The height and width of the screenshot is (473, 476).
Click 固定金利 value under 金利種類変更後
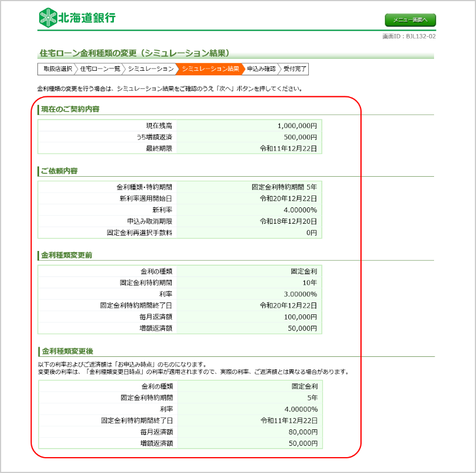[x=305, y=386]
